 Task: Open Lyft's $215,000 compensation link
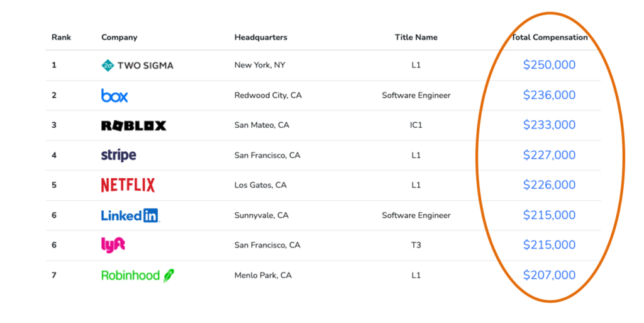[549, 244]
